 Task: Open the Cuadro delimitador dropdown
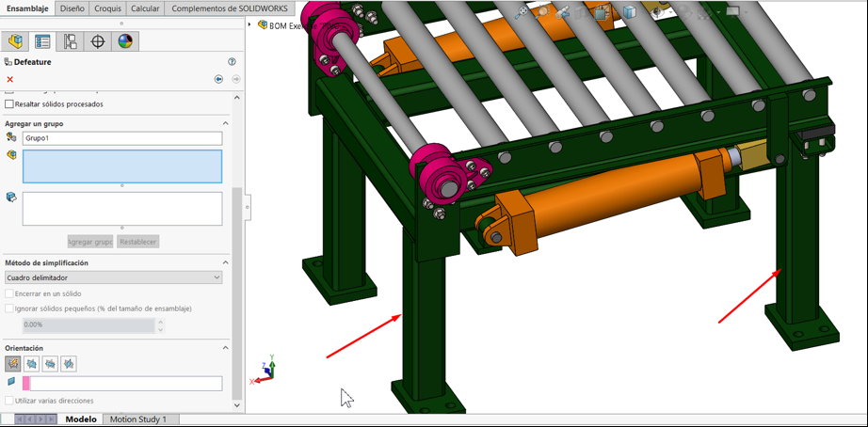[x=114, y=277]
